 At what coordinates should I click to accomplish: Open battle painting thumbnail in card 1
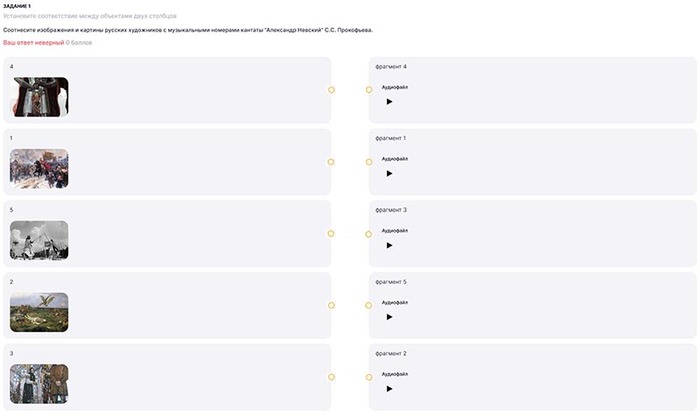tap(39, 169)
